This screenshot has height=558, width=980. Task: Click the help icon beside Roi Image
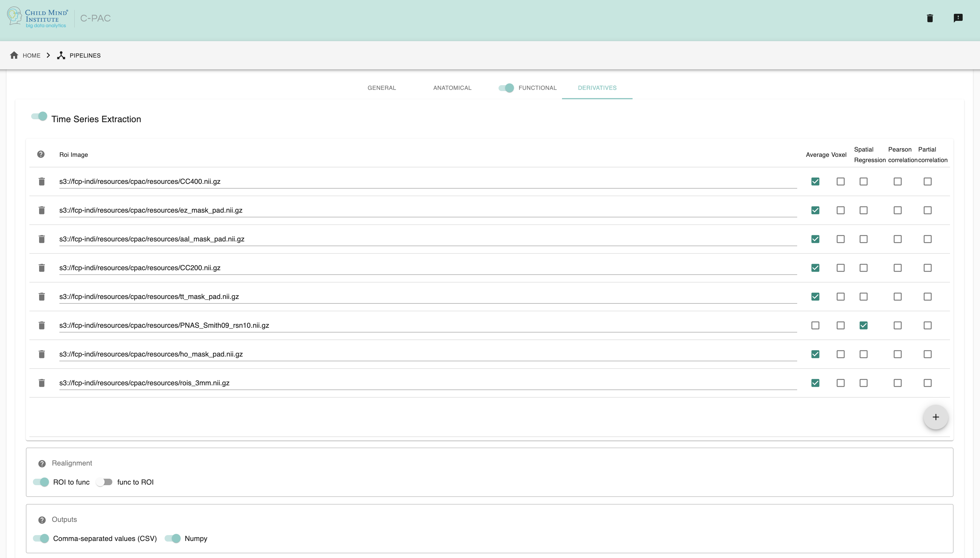tap(41, 154)
